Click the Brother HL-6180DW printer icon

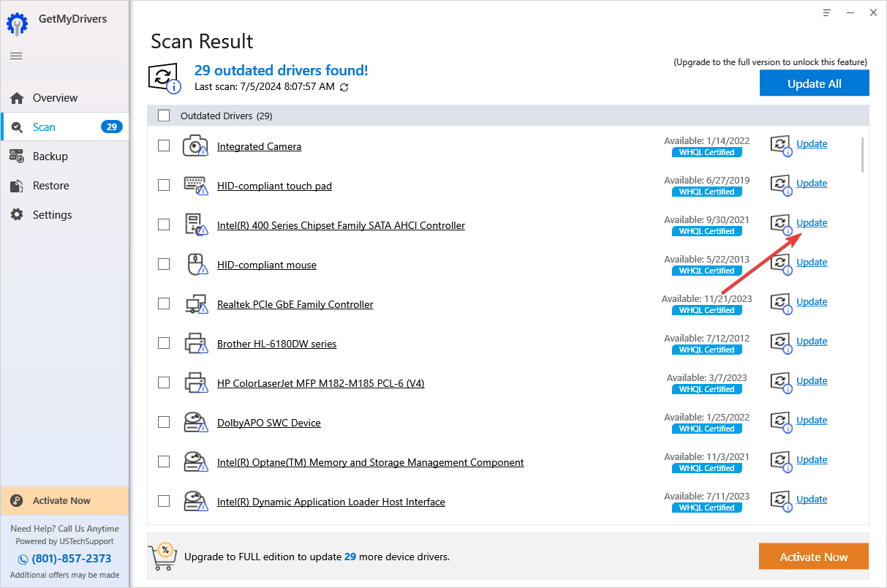[x=195, y=343]
